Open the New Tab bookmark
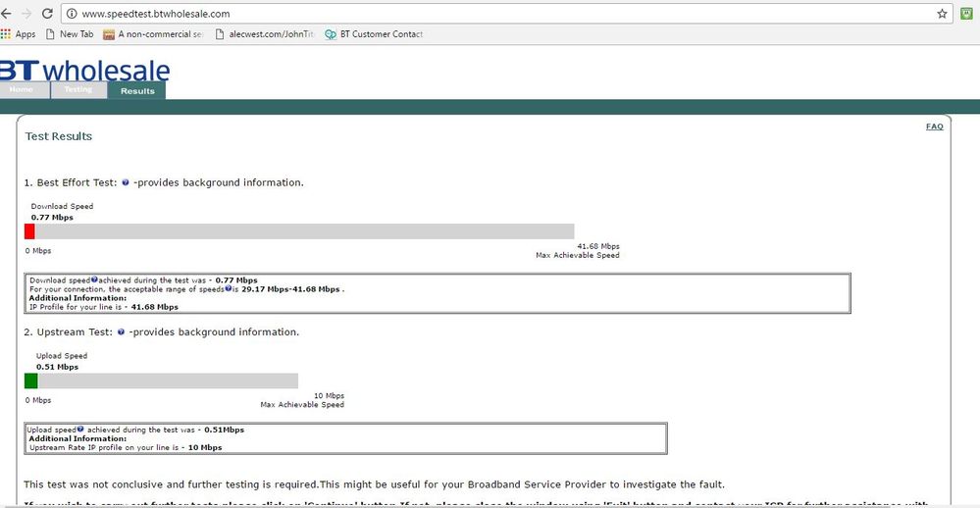 tap(70, 34)
